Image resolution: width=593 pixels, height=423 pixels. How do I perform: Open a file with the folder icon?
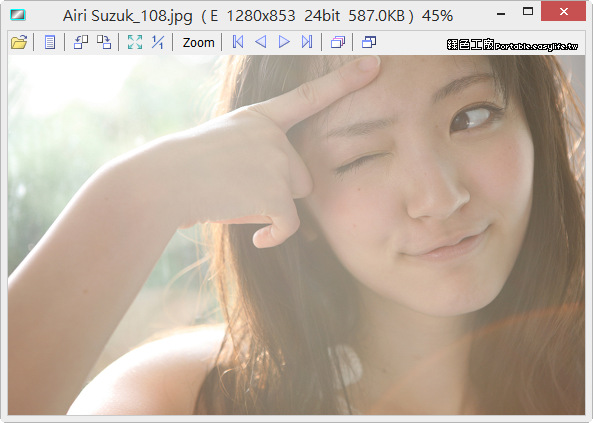(19, 42)
